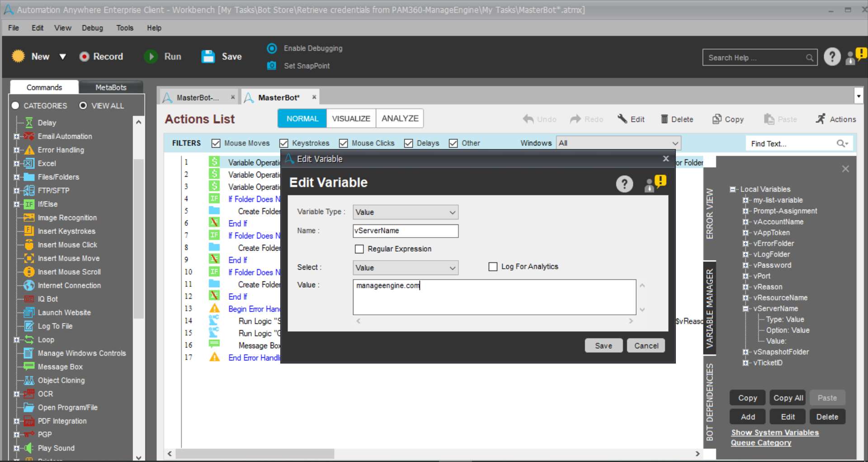Open help via main toolbar question mark

tap(832, 57)
